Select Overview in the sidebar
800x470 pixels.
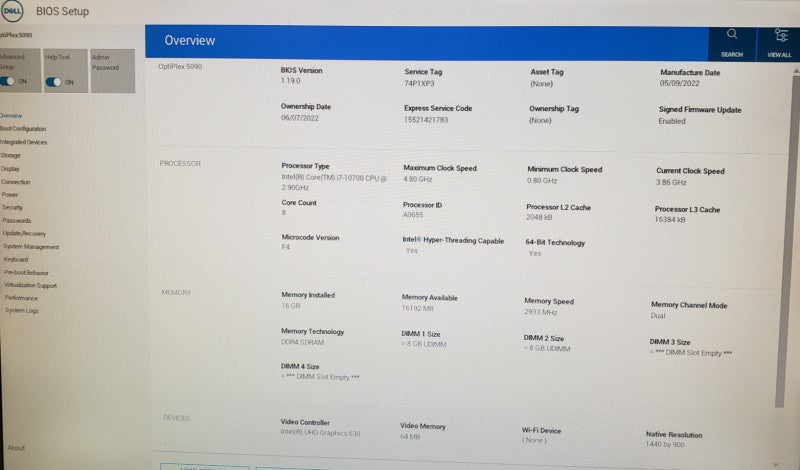11,116
